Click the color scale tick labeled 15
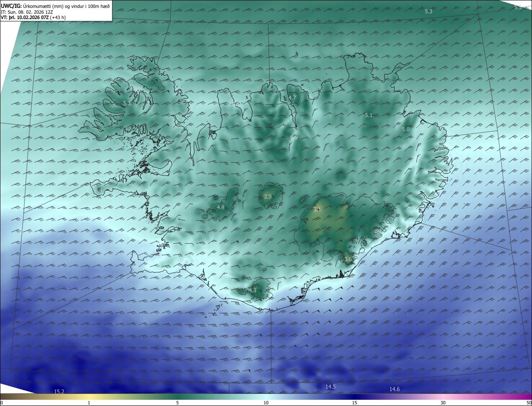Image resolution: width=532 pixels, height=406 pixels. (355, 403)
